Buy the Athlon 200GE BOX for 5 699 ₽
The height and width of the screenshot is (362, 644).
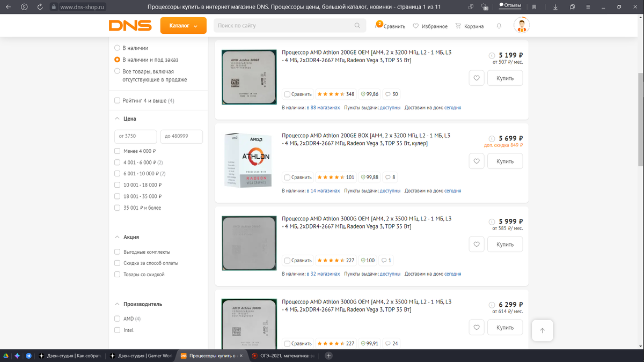[505, 161]
